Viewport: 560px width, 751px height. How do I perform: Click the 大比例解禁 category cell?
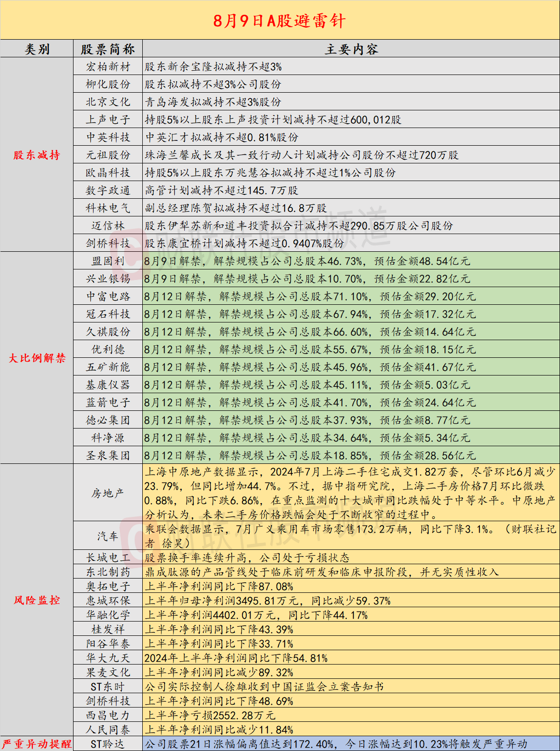tap(37, 358)
